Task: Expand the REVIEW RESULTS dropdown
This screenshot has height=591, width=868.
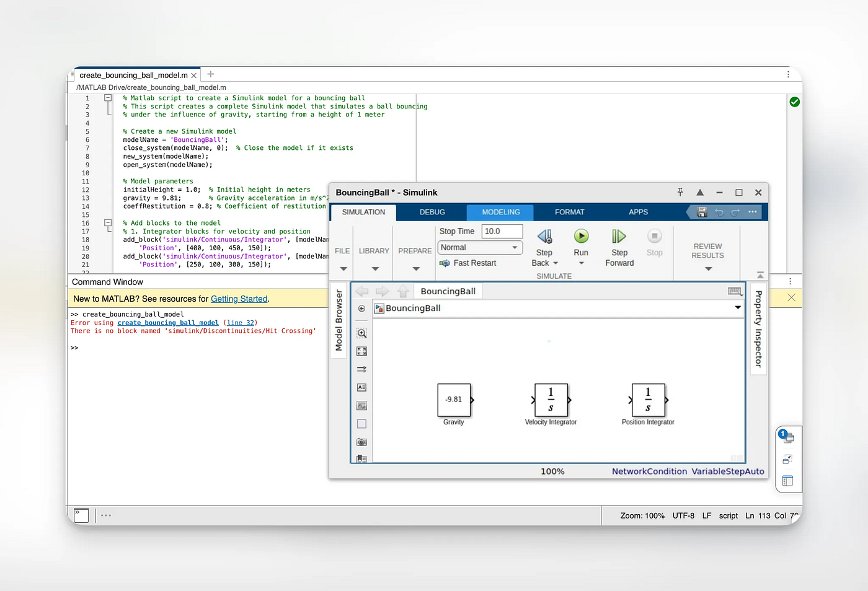Action: pos(708,269)
